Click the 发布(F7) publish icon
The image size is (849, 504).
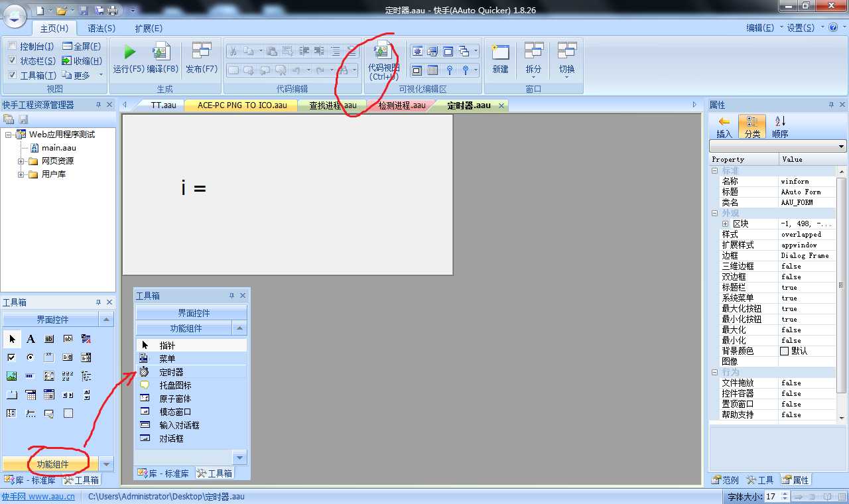(202, 58)
